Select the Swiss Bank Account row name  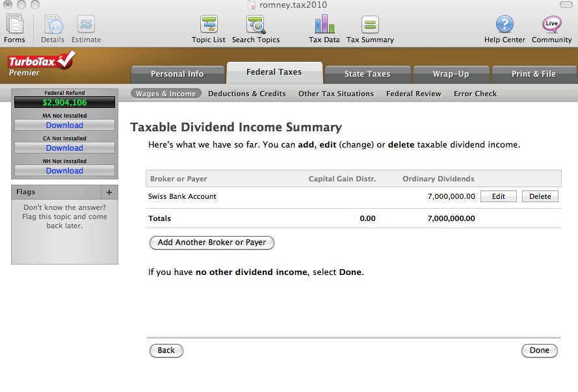(182, 196)
